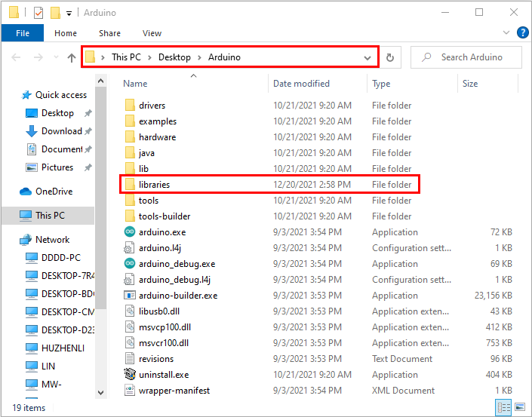Click the uninstall.exe installer icon
532x417 pixels.
[x=130, y=374]
